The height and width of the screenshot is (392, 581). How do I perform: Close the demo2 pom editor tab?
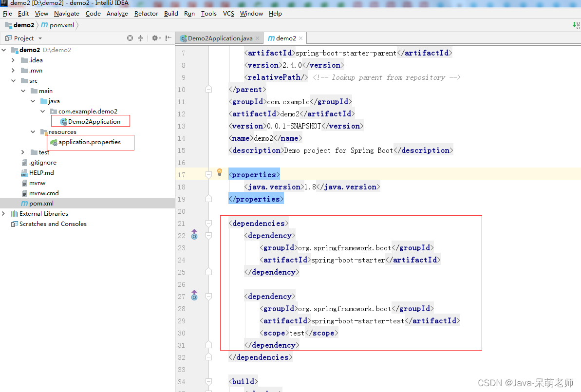pyautogui.click(x=300, y=38)
